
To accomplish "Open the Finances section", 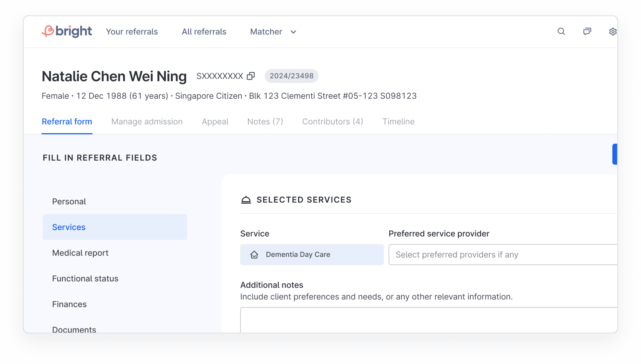I will coord(115,304).
